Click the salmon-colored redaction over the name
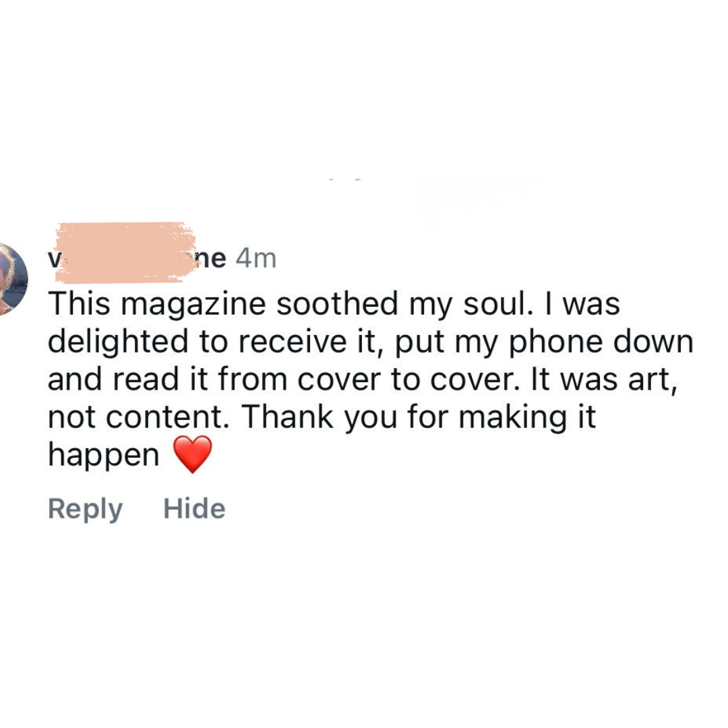The height and width of the screenshot is (728, 728). tap(125, 253)
